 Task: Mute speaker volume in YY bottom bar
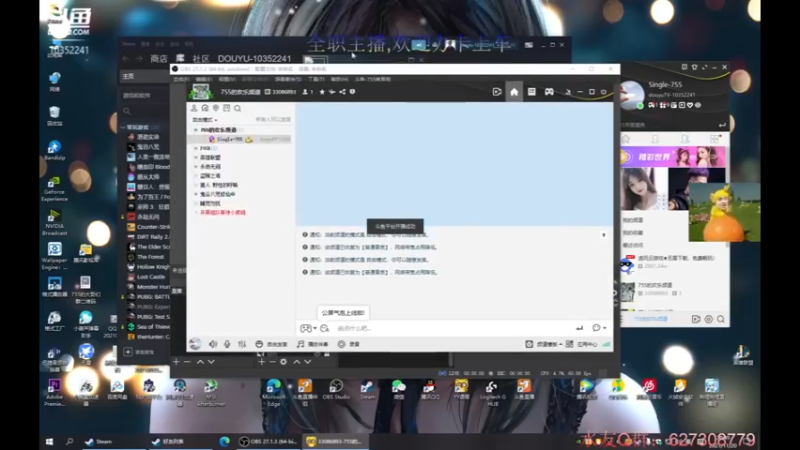[x=213, y=344]
